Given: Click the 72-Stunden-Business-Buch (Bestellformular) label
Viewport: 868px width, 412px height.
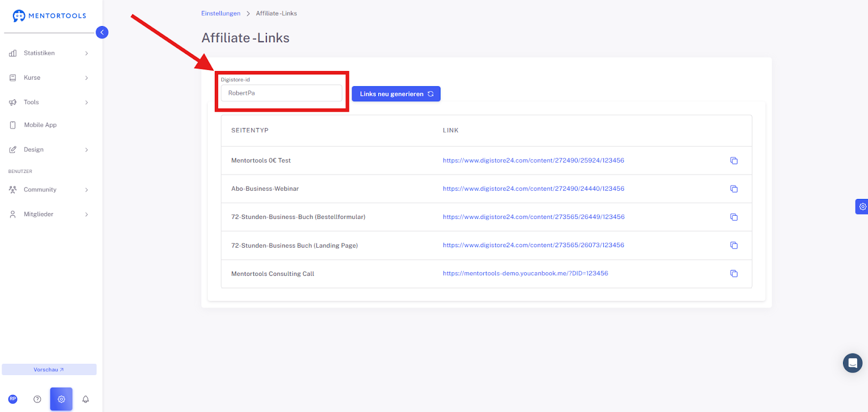Looking at the screenshot, I should pos(298,217).
